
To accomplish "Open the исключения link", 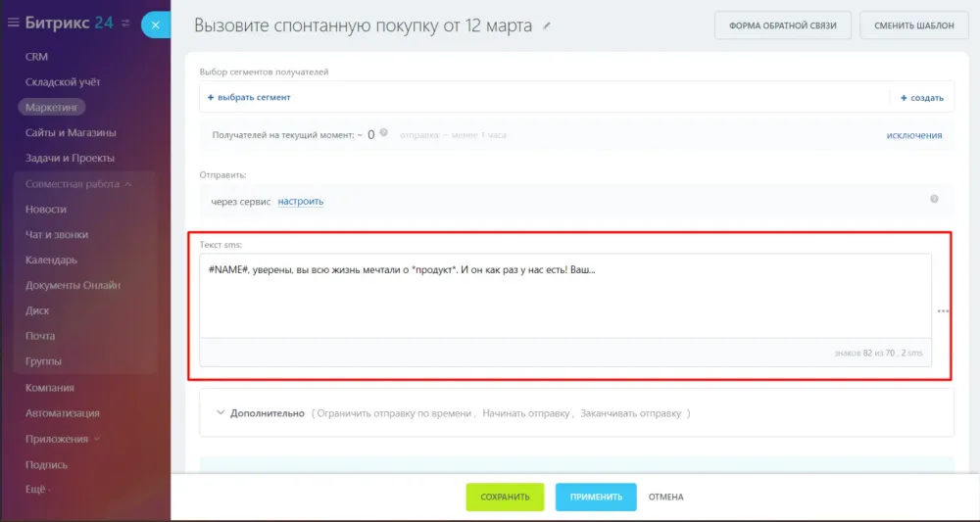I will point(913,135).
